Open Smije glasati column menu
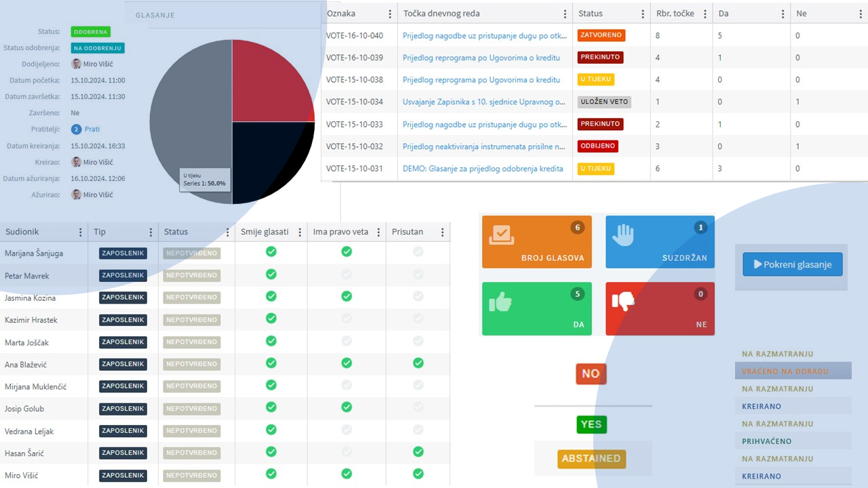 pyautogui.click(x=300, y=232)
